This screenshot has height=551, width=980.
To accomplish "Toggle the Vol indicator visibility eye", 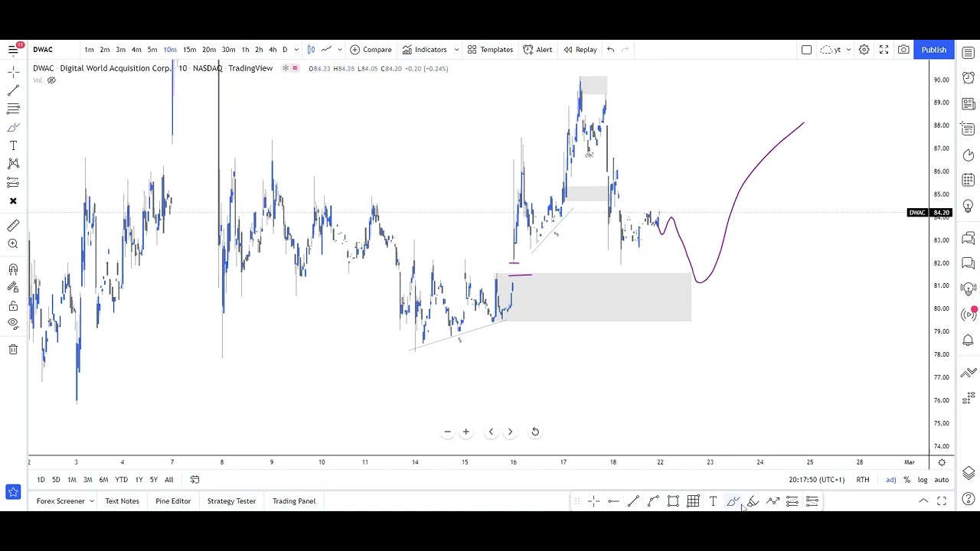I will 51,80.
